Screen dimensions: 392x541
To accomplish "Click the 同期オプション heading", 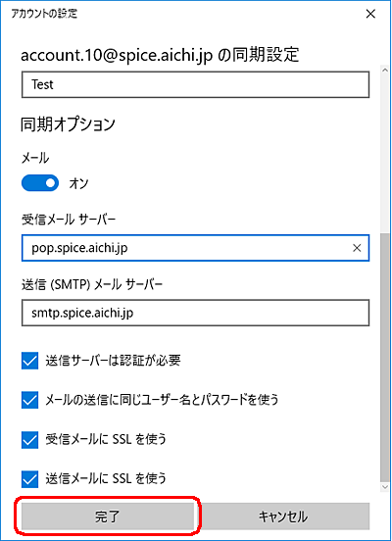I will tap(68, 124).
